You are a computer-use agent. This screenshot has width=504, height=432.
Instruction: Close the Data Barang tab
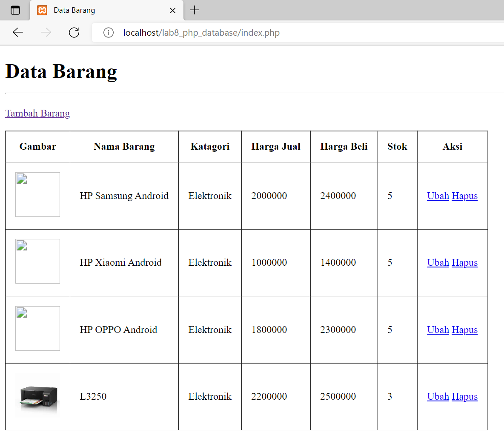(172, 11)
